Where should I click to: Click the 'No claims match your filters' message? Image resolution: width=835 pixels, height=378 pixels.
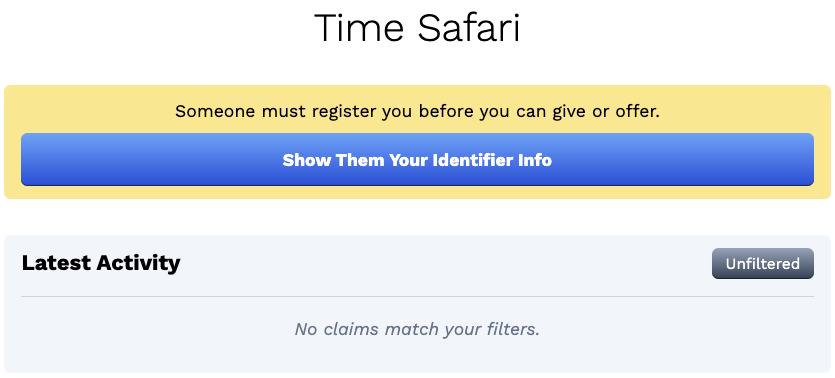pyautogui.click(x=417, y=329)
